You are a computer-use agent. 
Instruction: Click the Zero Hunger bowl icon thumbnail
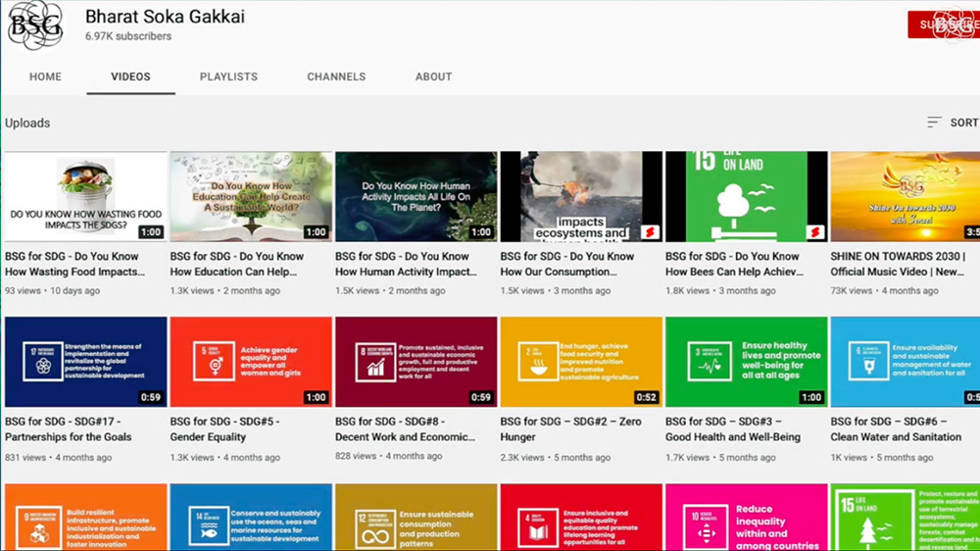(537, 362)
